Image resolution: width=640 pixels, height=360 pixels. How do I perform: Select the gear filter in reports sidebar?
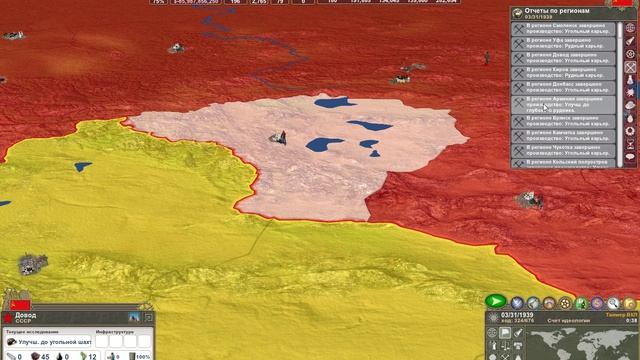pyautogui.click(x=630, y=54)
